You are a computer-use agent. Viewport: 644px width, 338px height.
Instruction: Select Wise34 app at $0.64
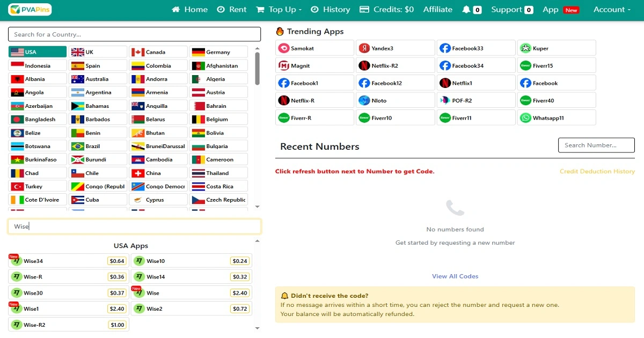69,261
